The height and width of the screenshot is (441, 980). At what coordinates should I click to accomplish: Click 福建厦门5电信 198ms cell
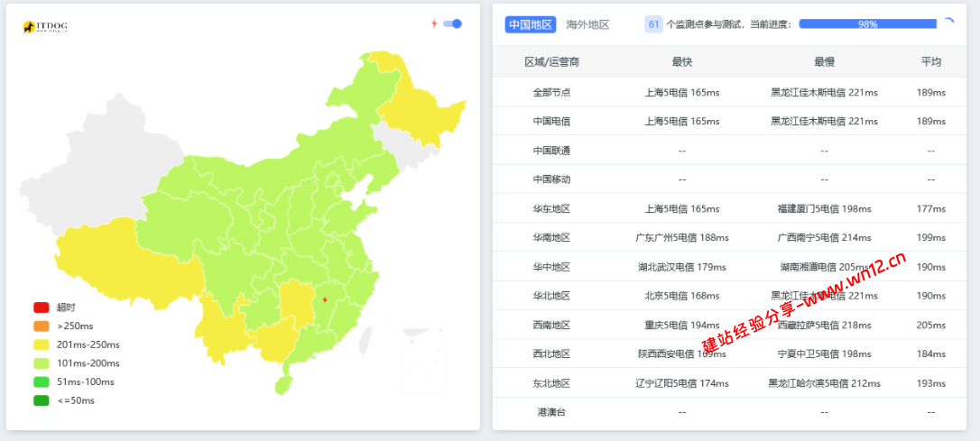pyautogui.click(x=825, y=208)
